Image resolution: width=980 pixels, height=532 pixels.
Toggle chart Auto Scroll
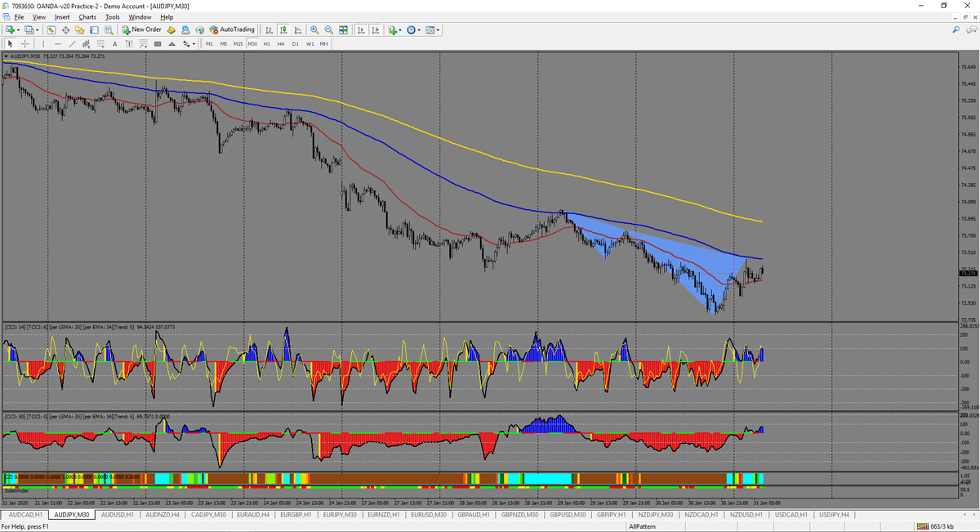tap(362, 30)
